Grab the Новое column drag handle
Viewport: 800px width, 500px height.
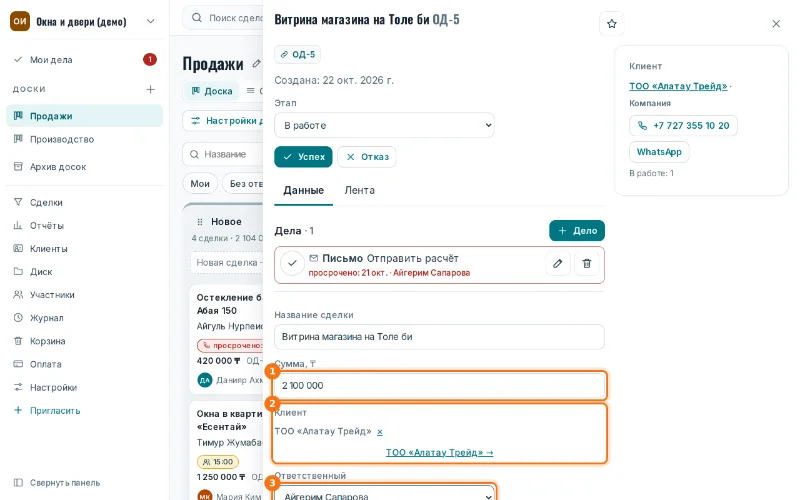point(200,222)
